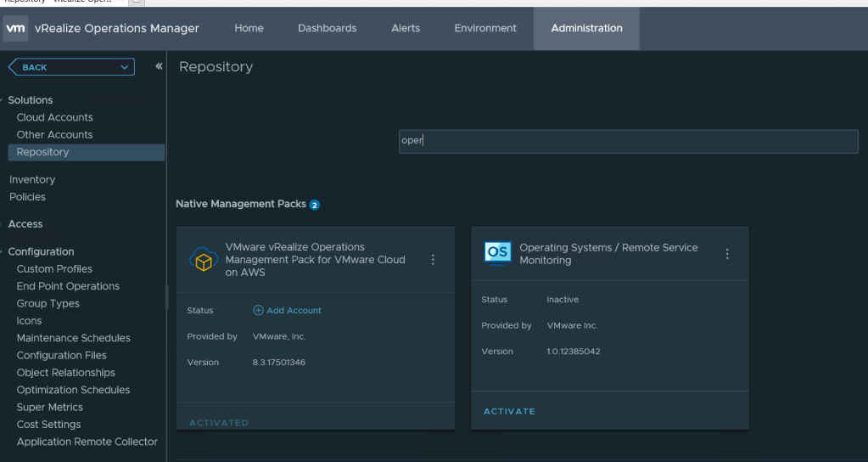Collapse the sidebar with double-chevron icon
The height and width of the screenshot is (462, 868).
click(x=159, y=66)
